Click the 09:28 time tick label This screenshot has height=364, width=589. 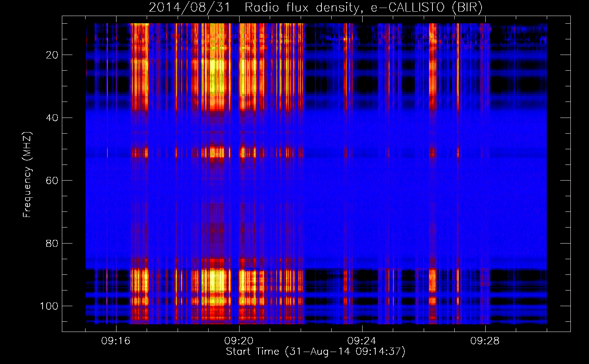pos(485,341)
